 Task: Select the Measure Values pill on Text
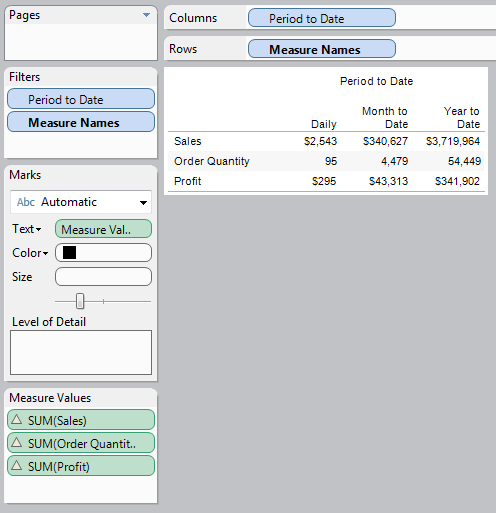103,229
